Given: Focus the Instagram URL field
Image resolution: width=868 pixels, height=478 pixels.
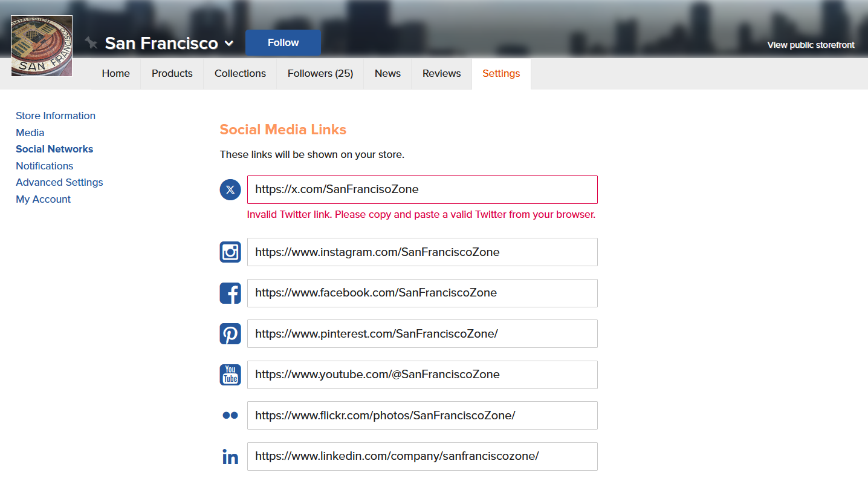Looking at the screenshot, I should point(423,252).
